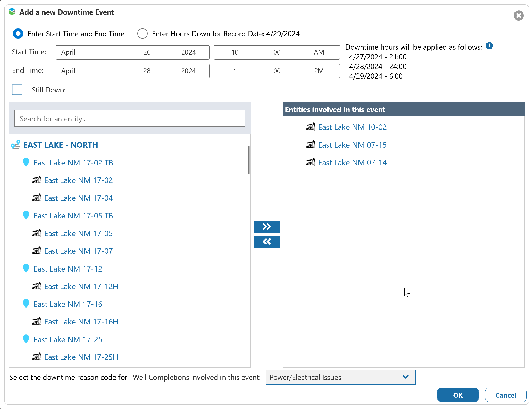Click the OK button
The image size is (532, 409).
458,395
